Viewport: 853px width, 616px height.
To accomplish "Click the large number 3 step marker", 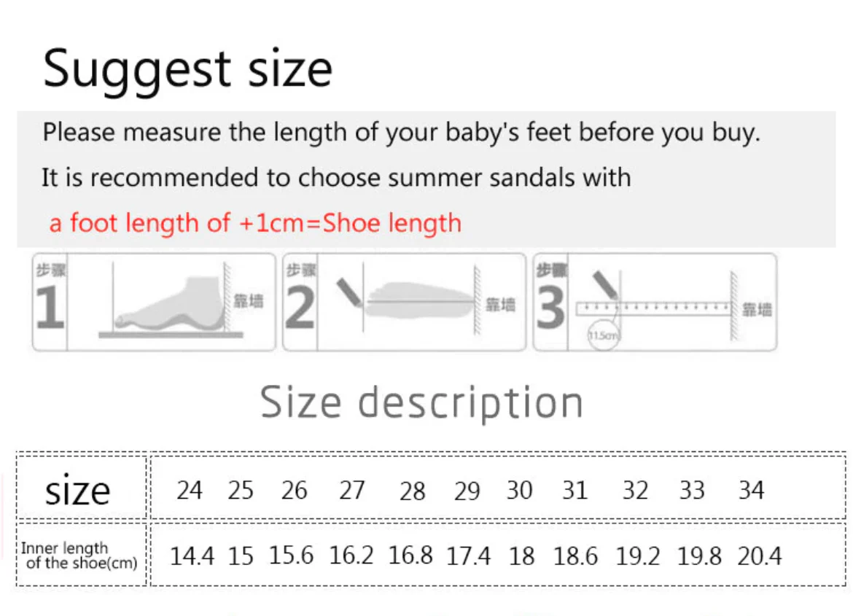I will tap(550, 309).
